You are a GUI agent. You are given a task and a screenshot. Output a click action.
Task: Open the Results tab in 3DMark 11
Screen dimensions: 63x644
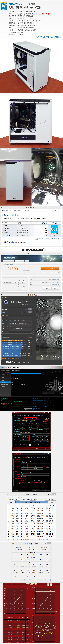(17, 261)
